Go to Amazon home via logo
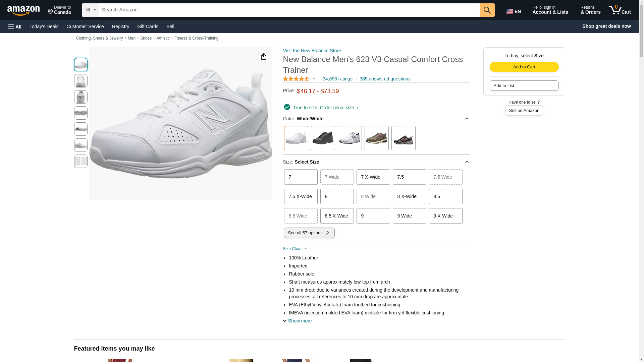The image size is (644, 362). pos(23,11)
